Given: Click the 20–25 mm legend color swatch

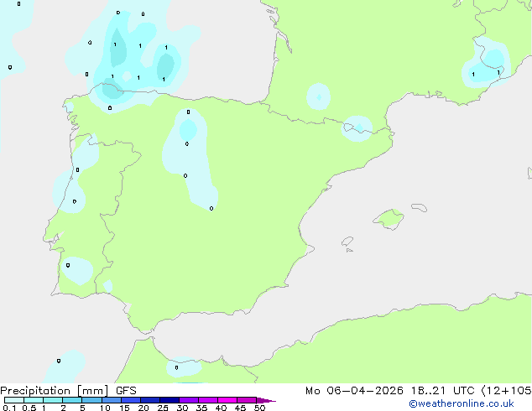Looking at the screenshot, I should click(149, 400).
